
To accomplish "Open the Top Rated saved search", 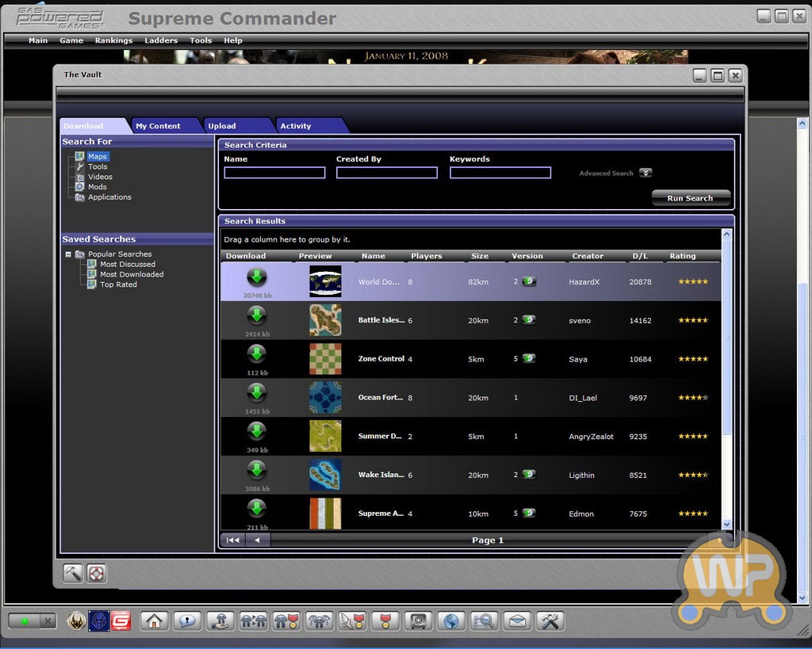I will pos(118,284).
